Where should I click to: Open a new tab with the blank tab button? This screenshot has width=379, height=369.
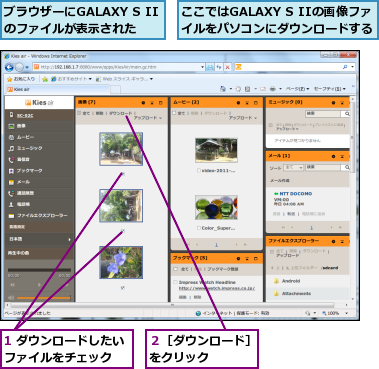(x=115, y=89)
